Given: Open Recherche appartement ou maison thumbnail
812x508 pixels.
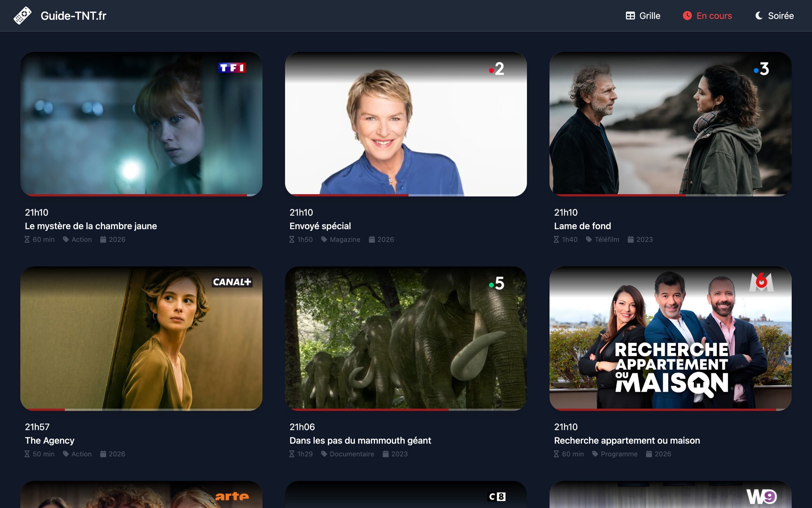Looking at the screenshot, I should tap(670, 338).
